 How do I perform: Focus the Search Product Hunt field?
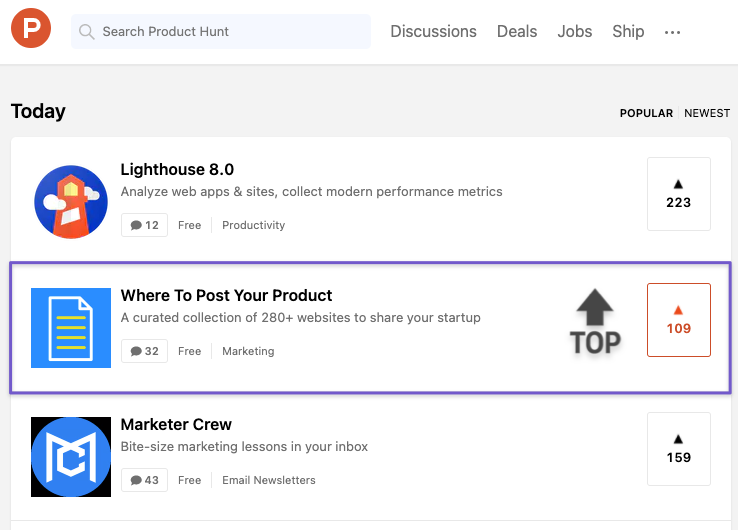click(x=221, y=32)
